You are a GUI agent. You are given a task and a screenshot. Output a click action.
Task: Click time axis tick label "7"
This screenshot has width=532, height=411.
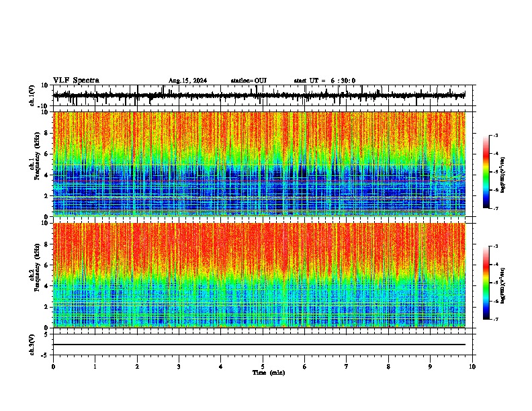pos(347,367)
